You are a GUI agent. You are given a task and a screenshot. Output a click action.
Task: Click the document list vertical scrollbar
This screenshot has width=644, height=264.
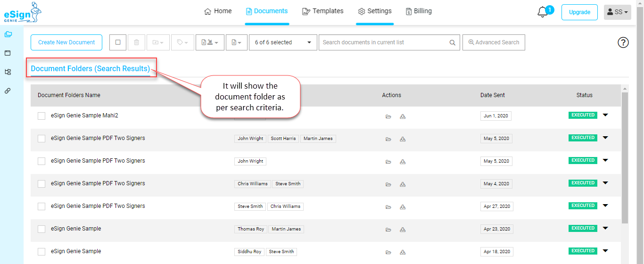click(625, 158)
